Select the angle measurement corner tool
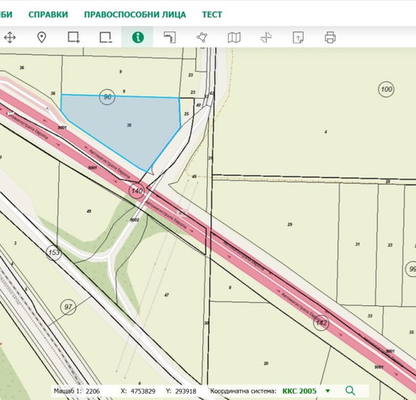 [170, 37]
